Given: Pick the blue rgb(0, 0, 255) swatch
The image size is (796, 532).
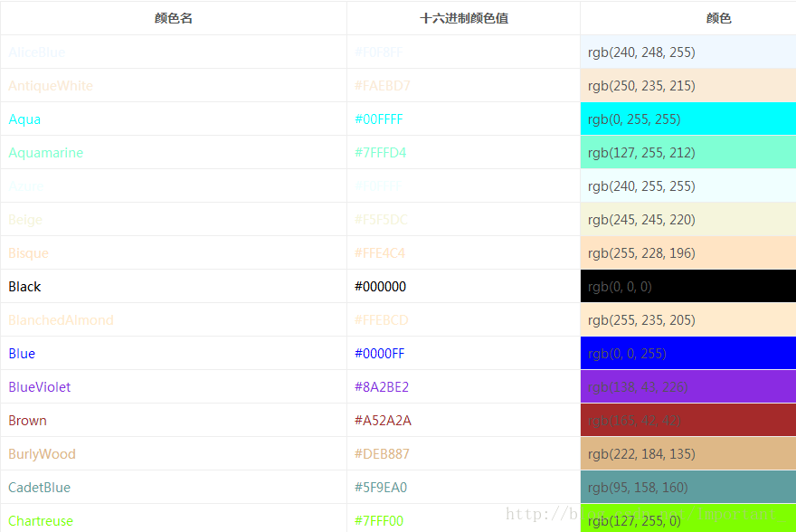Looking at the screenshot, I should point(687,354).
